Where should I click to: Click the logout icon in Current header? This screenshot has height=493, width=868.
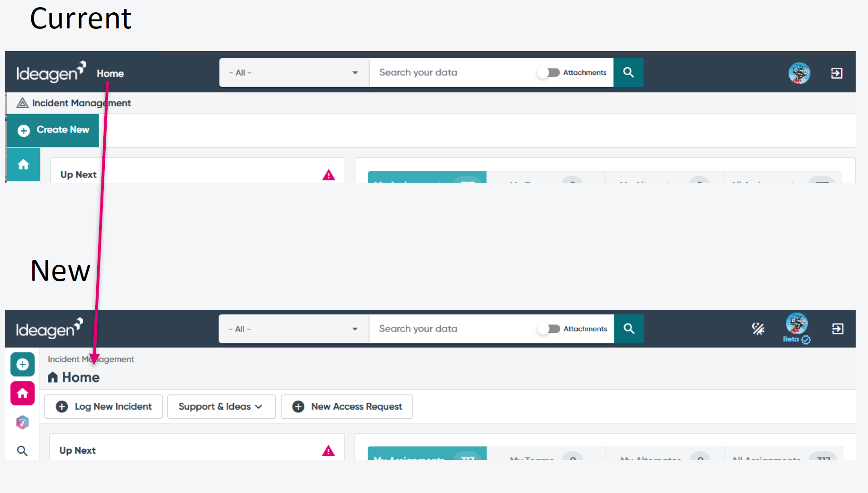(837, 73)
